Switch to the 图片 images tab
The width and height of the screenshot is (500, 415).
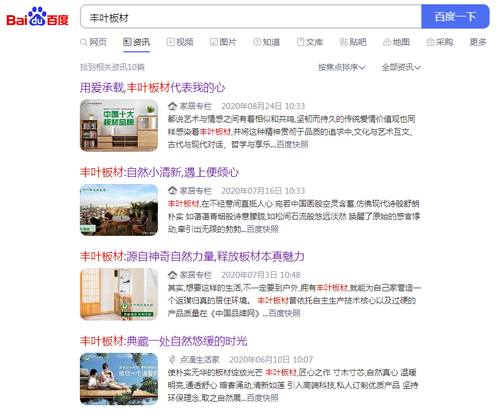pyautogui.click(x=223, y=42)
